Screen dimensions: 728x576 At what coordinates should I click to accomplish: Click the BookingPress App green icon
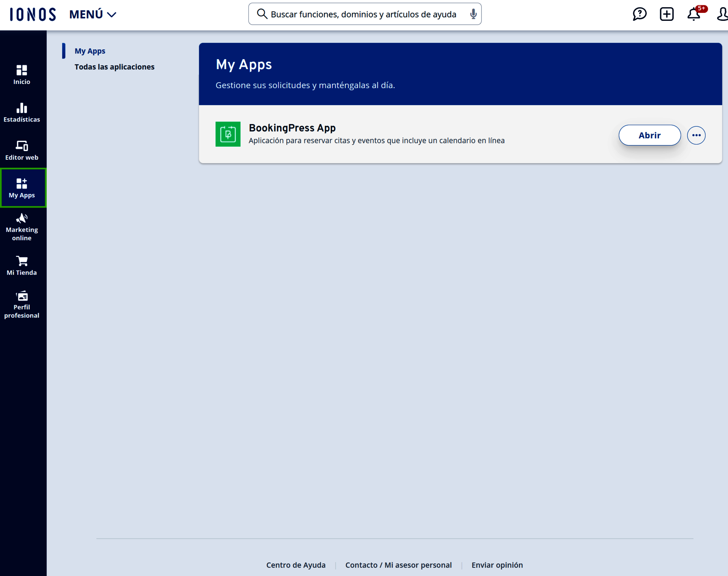pyautogui.click(x=228, y=134)
